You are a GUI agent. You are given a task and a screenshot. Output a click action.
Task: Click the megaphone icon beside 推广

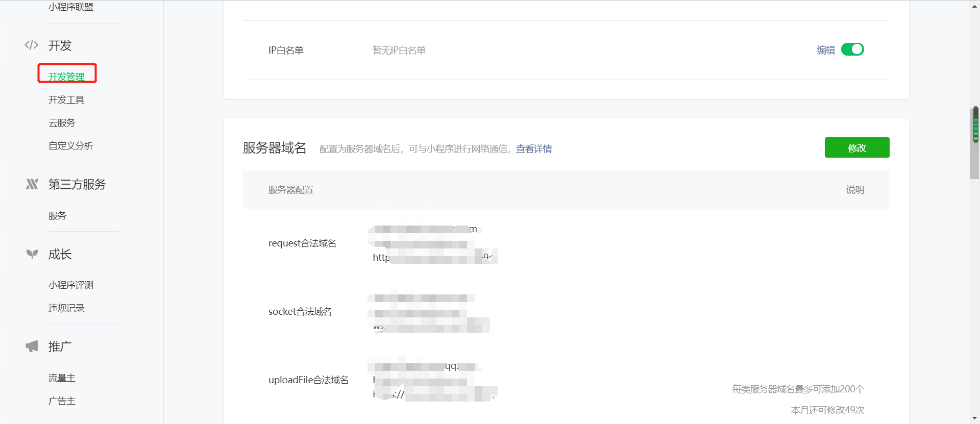[32, 346]
